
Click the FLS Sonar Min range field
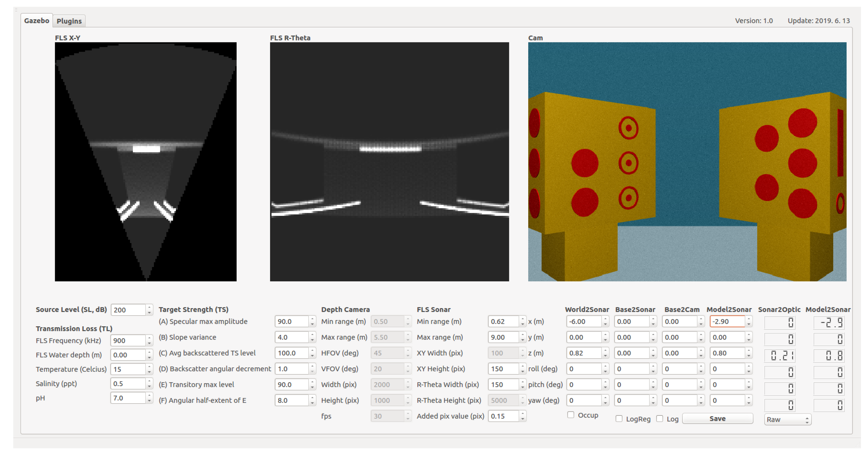click(x=504, y=322)
